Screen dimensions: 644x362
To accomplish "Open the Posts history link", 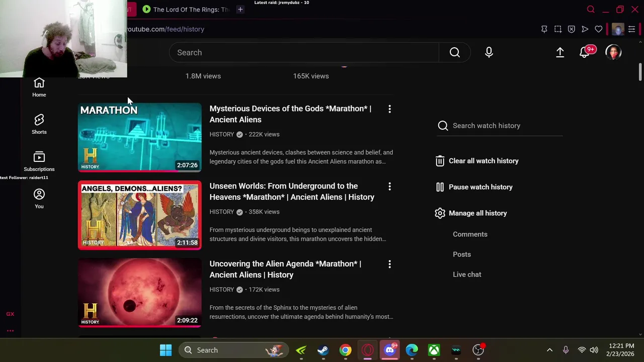I will [462, 254].
